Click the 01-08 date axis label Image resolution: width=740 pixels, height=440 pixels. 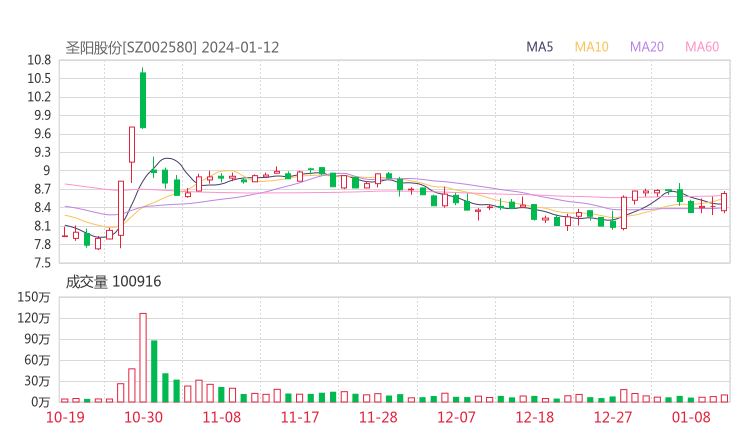pos(691,417)
